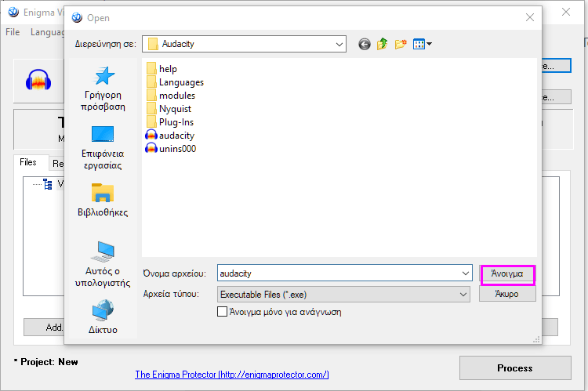The height and width of the screenshot is (391, 588).
Task: Select the audacity executable file
Action: (x=170, y=136)
